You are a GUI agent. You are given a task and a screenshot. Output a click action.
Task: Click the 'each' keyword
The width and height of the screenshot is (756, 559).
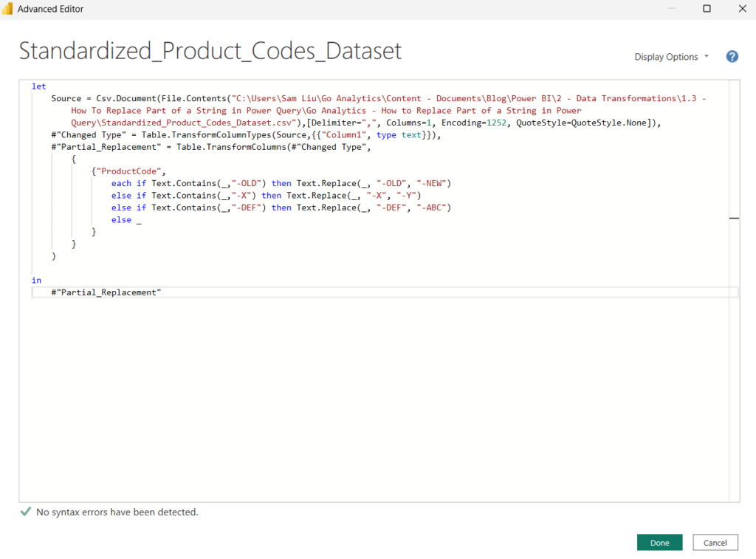[121, 183]
